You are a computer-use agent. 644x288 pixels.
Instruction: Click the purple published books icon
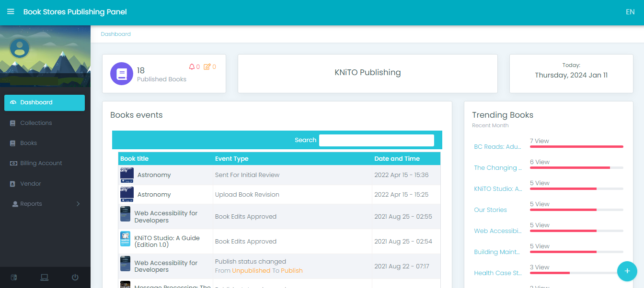(122, 74)
